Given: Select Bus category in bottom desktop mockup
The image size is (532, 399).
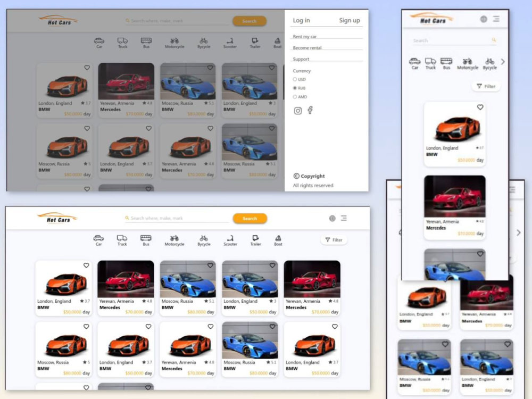Looking at the screenshot, I should (146, 240).
